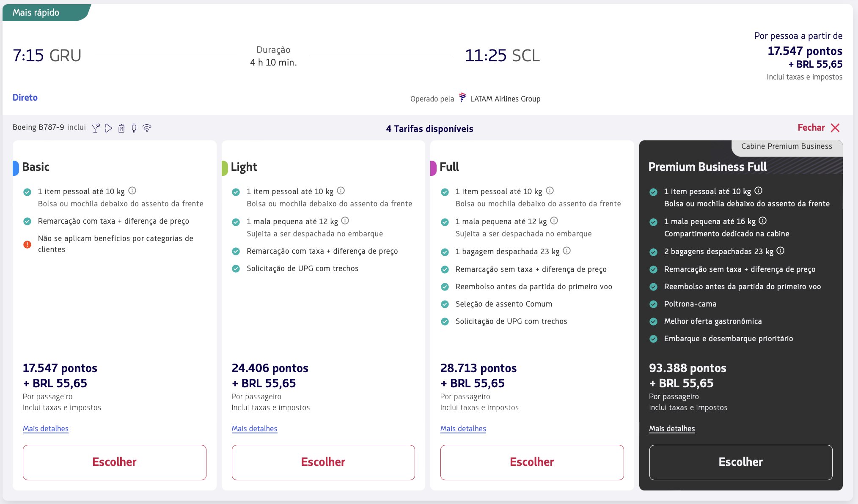
Task: Click the 4 h 10 min. duration text
Action: (273, 63)
